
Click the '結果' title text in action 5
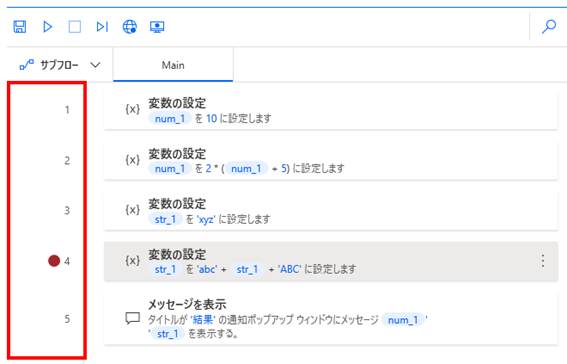coord(203,320)
